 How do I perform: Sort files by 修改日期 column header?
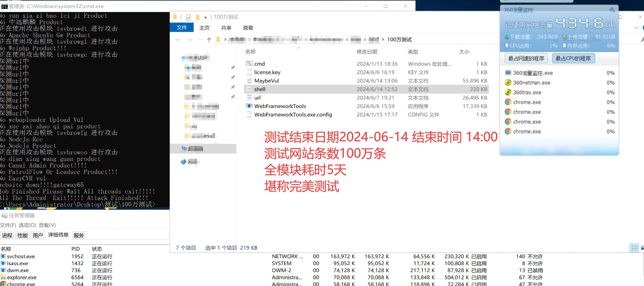click(367, 52)
